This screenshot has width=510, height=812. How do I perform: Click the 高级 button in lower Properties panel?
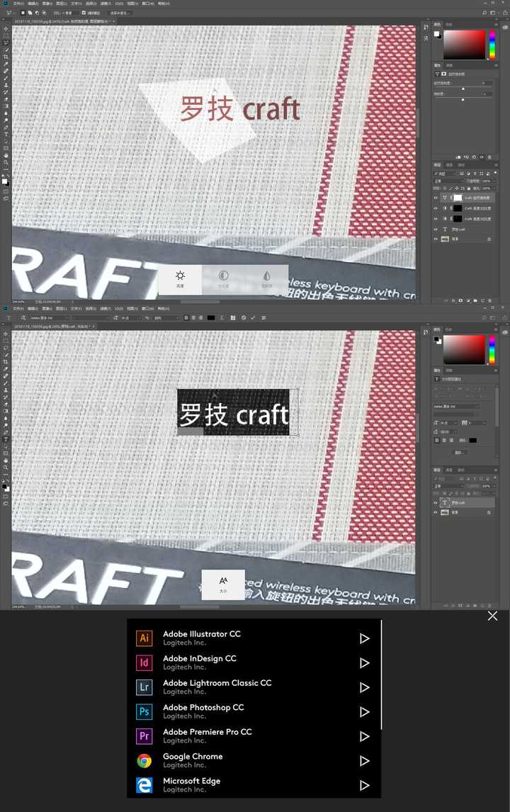coord(459,453)
